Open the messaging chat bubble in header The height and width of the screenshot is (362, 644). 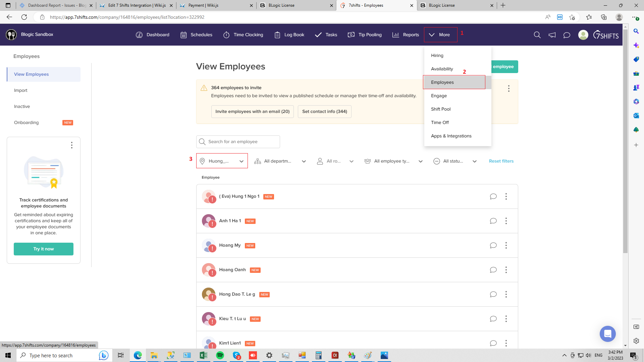[567, 35]
